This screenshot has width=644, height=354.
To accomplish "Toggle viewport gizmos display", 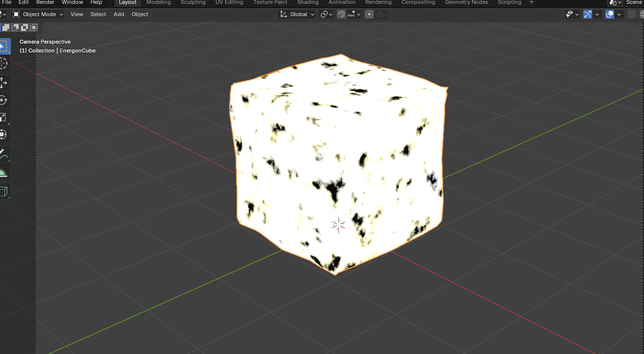I will click(x=588, y=14).
